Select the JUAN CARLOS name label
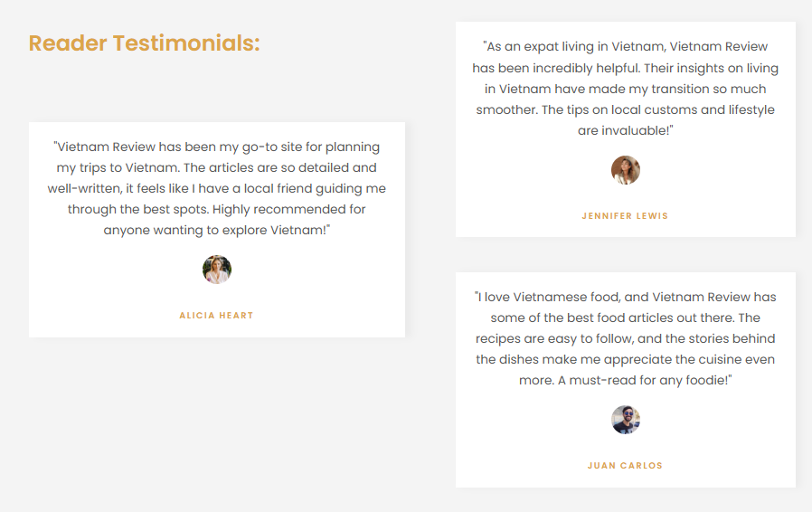812x512 pixels. tap(626, 466)
